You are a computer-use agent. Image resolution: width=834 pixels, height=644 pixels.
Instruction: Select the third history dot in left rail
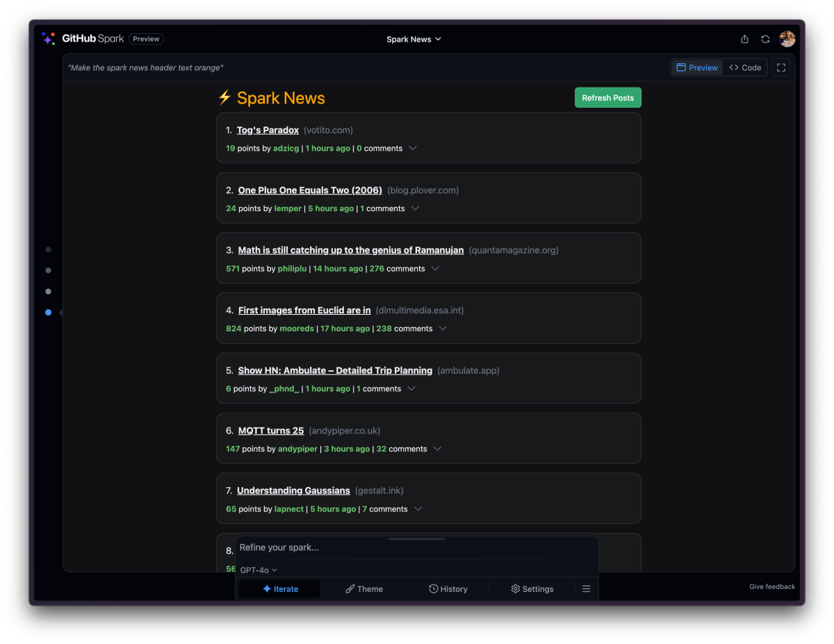(48, 291)
